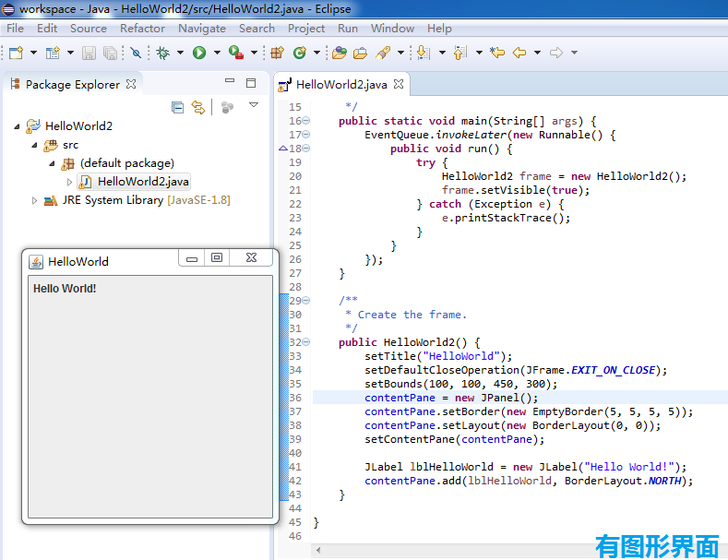This screenshot has width=728, height=560.
Task: Click the HelloWorld window Java title icon
Action: pos(36,262)
